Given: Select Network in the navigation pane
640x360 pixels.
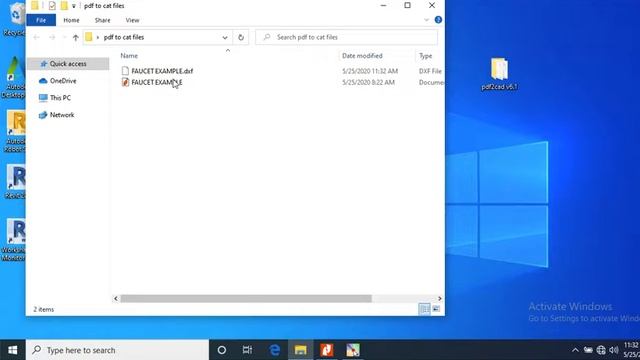Looking at the screenshot, I should [62, 115].
